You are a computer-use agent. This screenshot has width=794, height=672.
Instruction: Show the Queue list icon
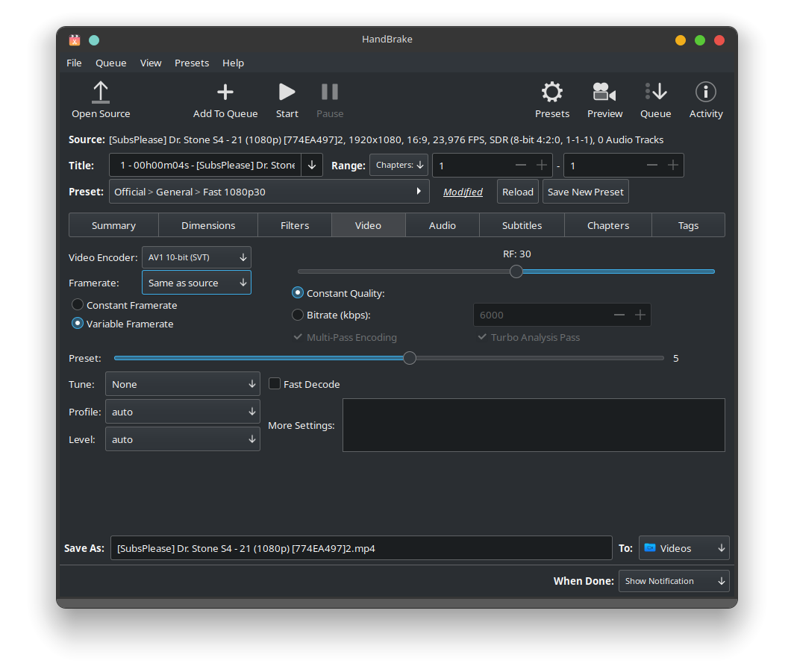click(x=656, y=92)
